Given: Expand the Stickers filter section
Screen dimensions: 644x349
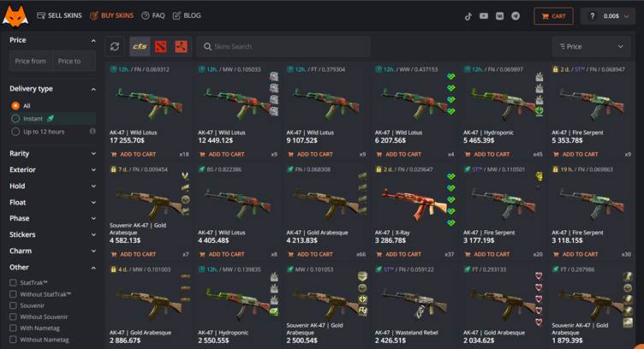Looking at the screenshot, I should click(x=51, y=234).
